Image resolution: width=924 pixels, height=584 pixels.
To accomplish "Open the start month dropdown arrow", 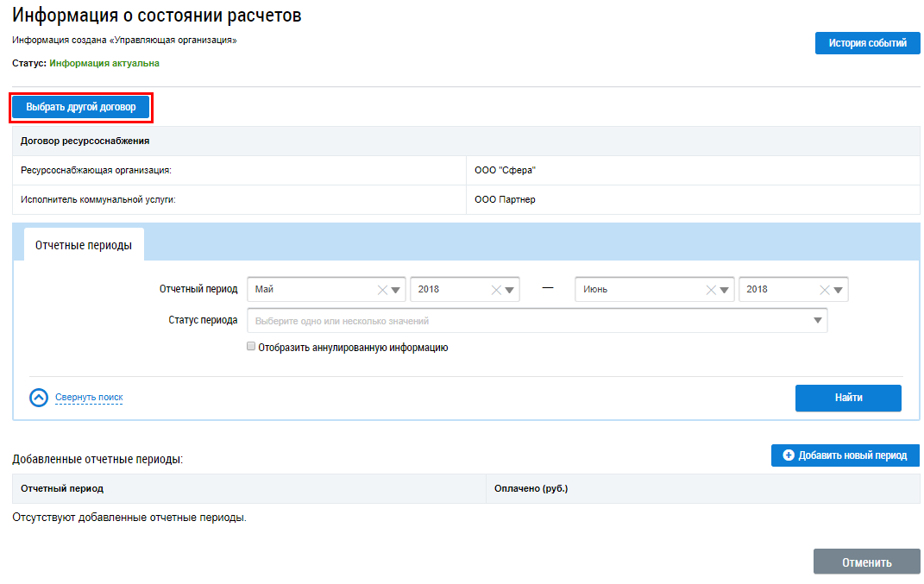I will tap(396, 290).
